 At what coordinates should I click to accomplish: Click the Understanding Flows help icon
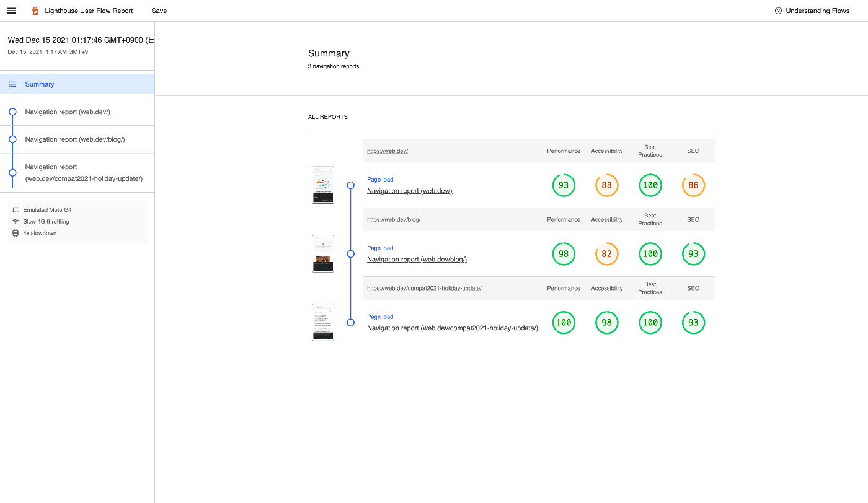778,11
